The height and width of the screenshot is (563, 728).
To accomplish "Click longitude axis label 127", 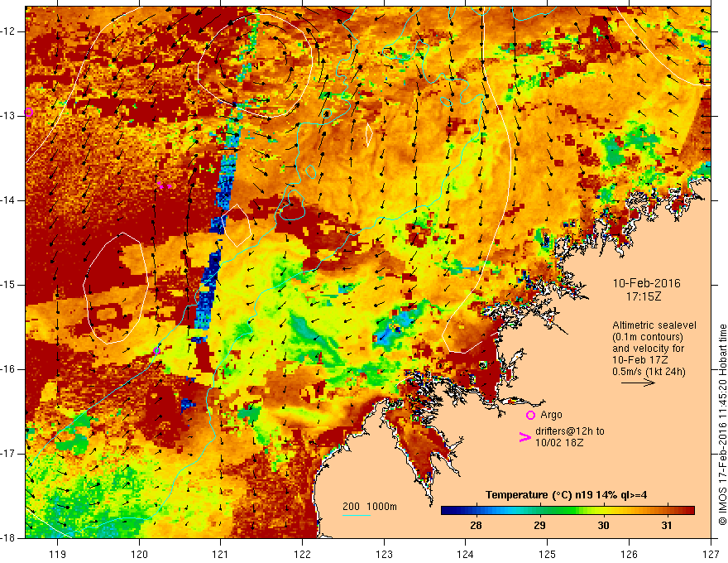I will pos(711,554).
